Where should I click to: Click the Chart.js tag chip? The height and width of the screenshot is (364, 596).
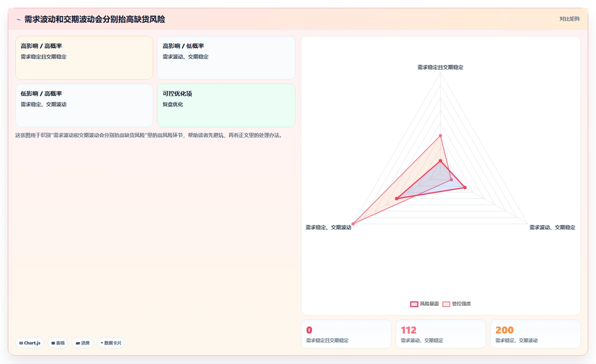point(30,343)
